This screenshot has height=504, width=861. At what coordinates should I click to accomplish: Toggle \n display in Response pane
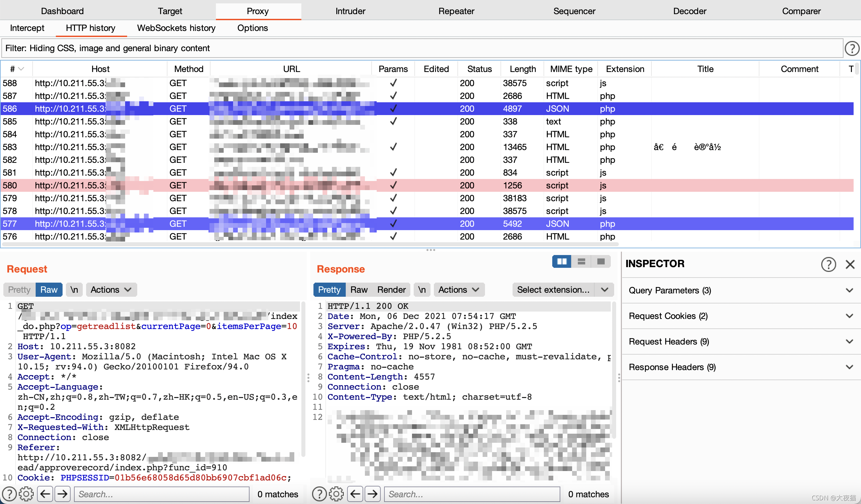(422, 290)
